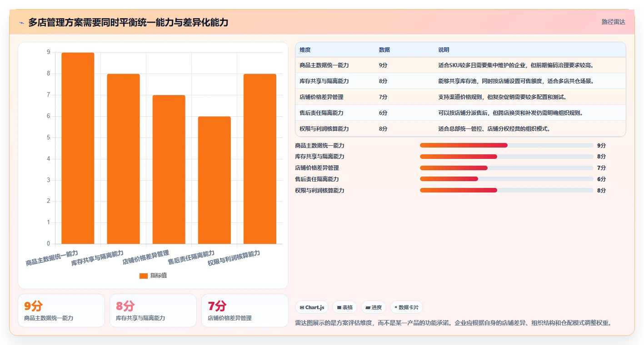Click the 表格 chip
The image size is (644, 345).
[x=345, y=307]
